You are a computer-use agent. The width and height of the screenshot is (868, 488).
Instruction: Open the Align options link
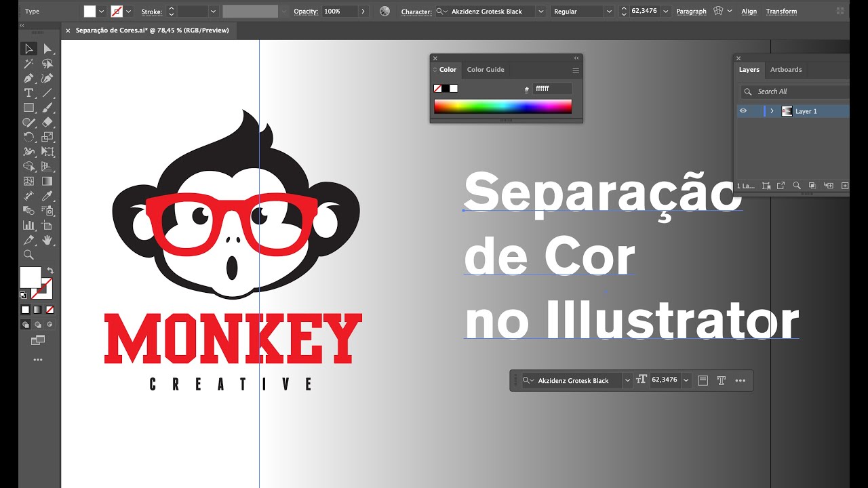pyautogui.click(x=749, y=12)
